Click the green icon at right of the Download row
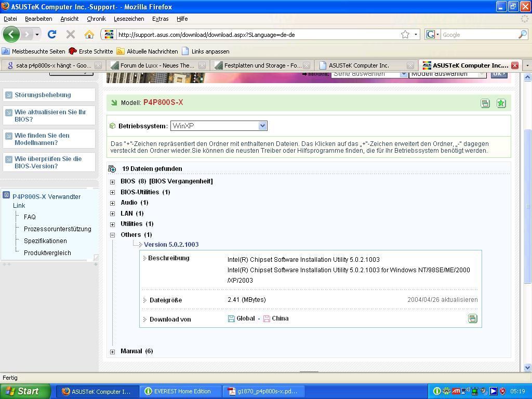This screenshot has height=399, width=532. (473, 318)
